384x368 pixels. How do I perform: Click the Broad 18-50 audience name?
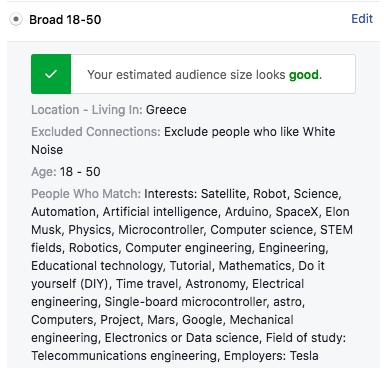(65, 20)
